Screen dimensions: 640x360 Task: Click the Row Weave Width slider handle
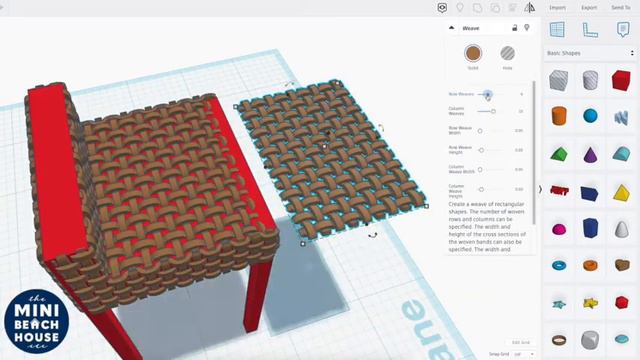point(480,131)
